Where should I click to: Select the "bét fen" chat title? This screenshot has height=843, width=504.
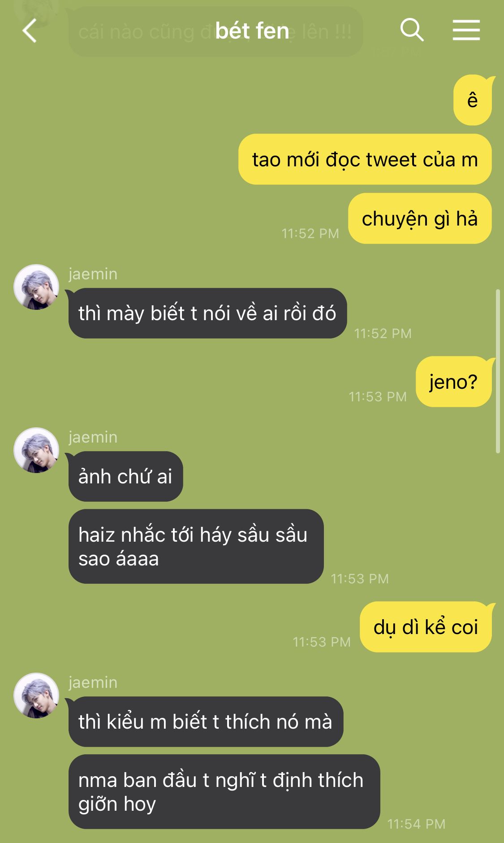pos(252,31)
